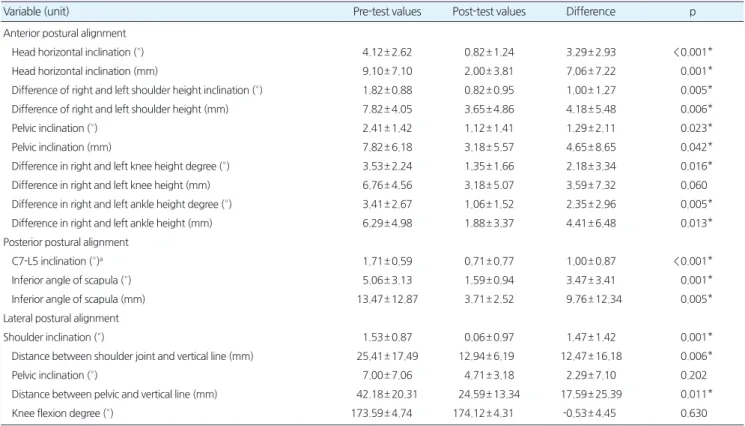The image size is (745, 426).
Task: Select the ankle height degree (°) row label
Action: pos(122,204)
